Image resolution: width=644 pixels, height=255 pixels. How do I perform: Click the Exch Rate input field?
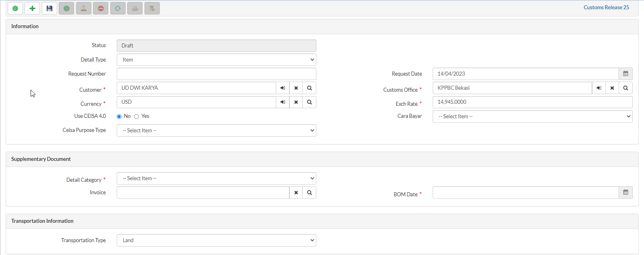point(532,102)
